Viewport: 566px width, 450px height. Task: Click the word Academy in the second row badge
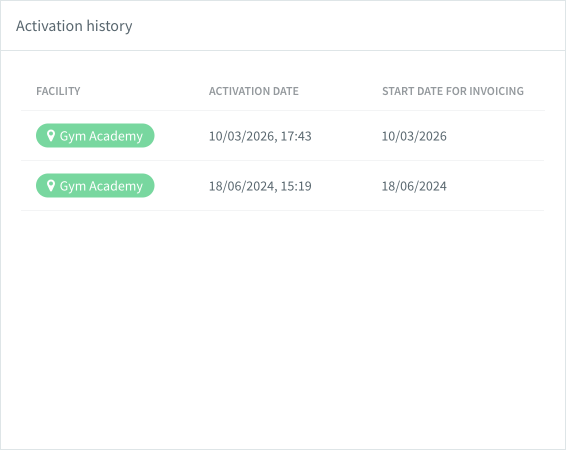pos(116,186)
